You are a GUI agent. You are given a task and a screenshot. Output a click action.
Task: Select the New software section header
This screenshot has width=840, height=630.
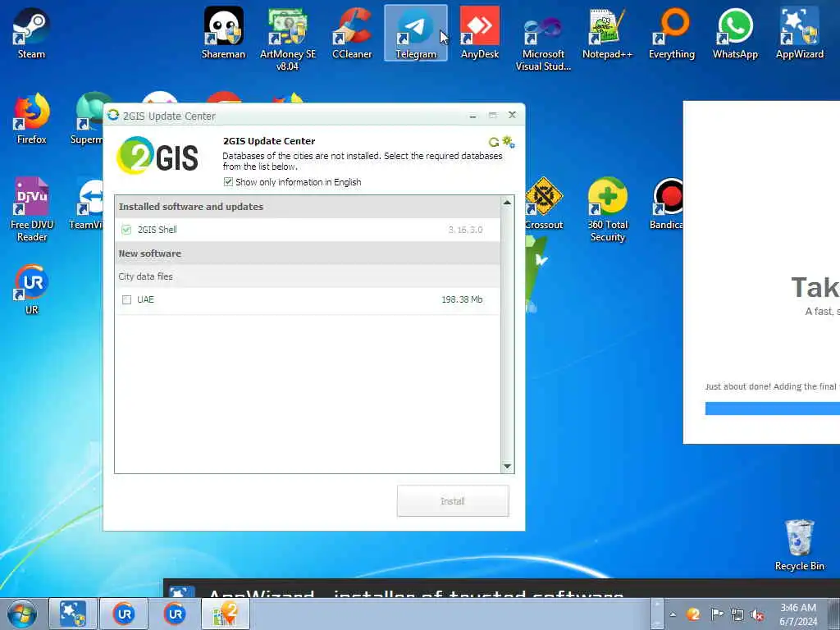tap(308, 253)
